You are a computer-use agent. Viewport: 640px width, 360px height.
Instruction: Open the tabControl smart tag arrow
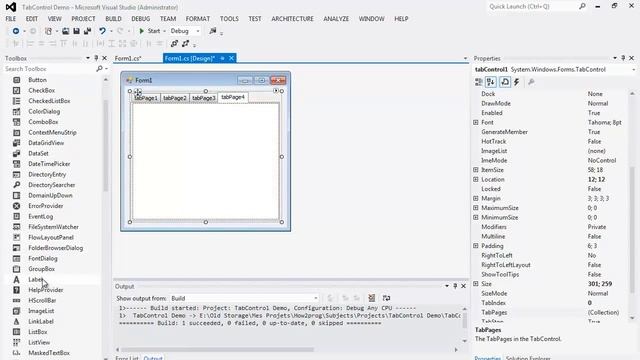pos(276,91)
